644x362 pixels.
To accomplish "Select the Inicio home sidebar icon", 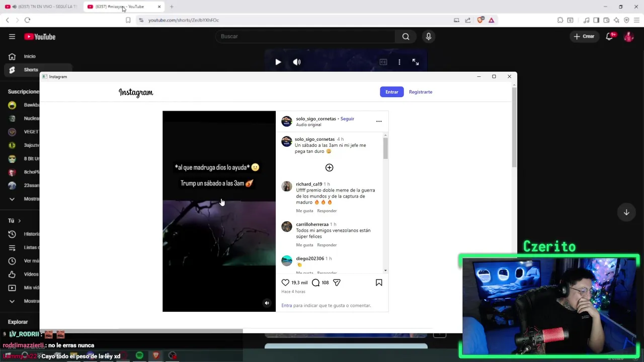I will tap(12, 56).
